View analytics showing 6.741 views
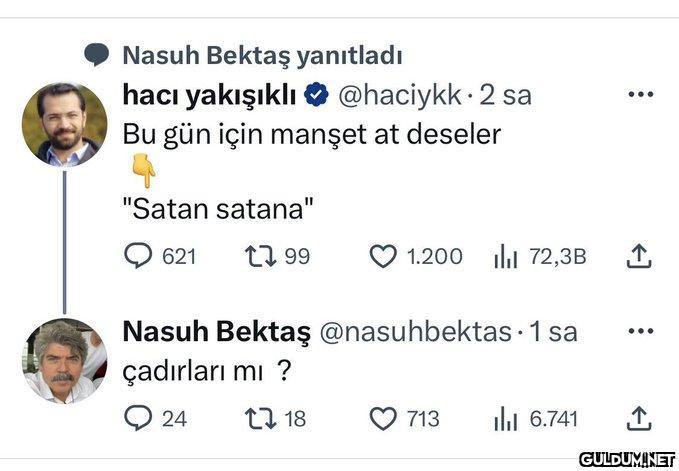Viewport: 679px width, 471px height. (503, 418)
